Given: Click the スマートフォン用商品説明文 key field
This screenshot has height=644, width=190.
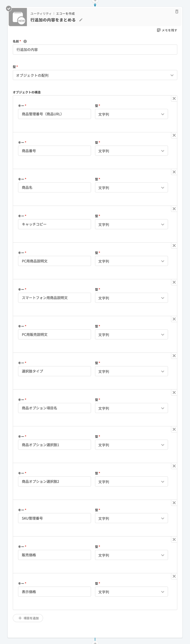Looking at the screenshot, I should [54, 298].
